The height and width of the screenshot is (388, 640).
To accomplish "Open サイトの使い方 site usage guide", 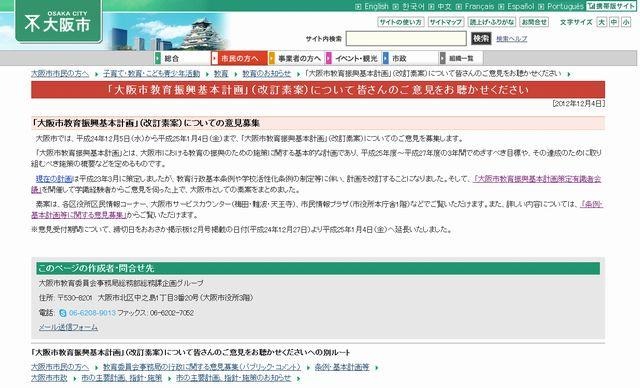I will 401,22.
